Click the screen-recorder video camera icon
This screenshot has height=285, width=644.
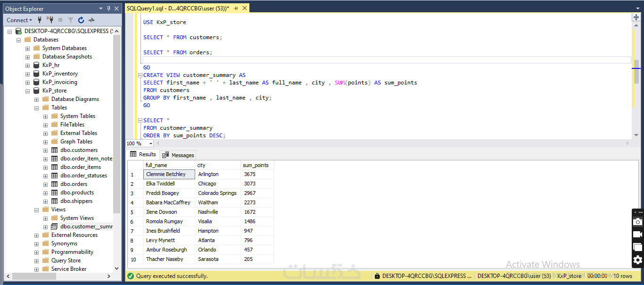click(x=637, y=235)
